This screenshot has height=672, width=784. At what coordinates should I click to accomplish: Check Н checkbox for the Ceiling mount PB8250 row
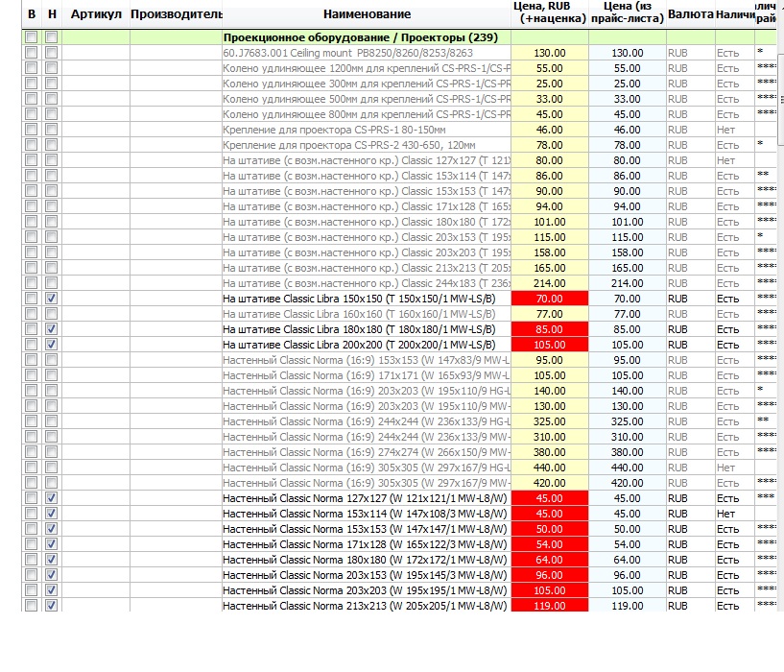point(51,53)
